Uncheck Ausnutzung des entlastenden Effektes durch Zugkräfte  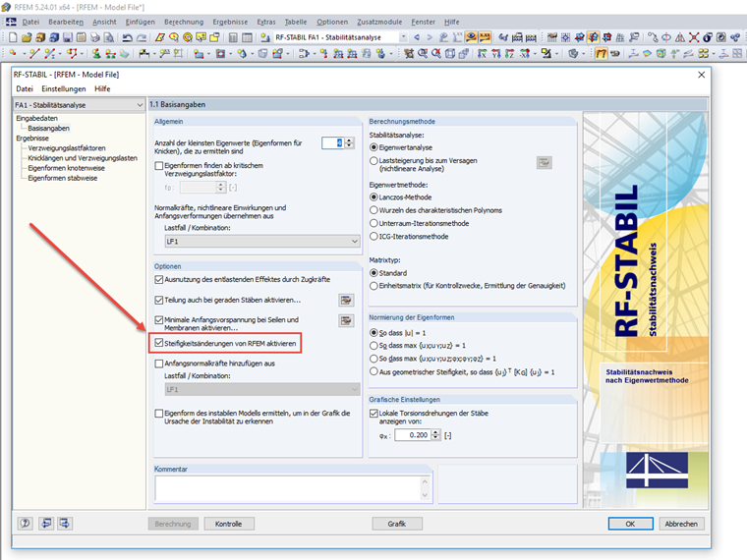[159, 280]
